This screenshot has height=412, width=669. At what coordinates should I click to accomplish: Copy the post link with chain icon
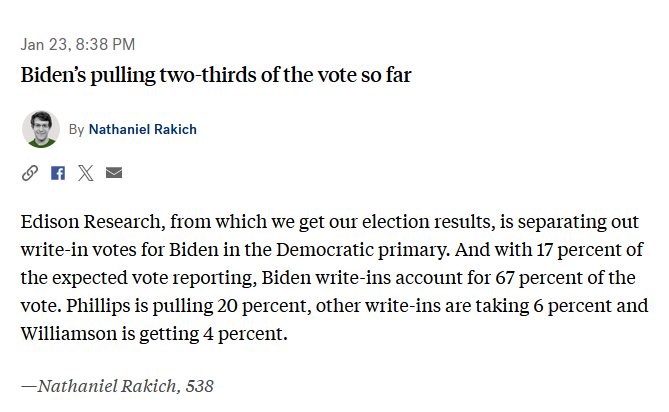click(30, 173)
